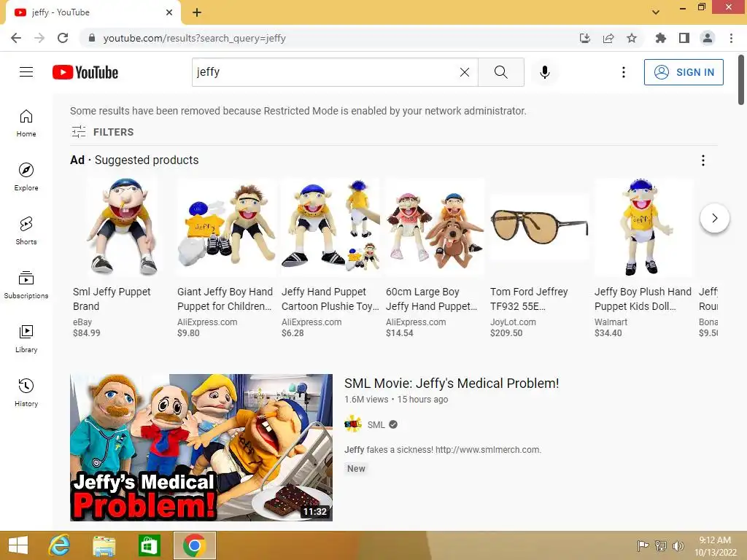Open the Windows Start button
This screenshot has height=560, width=747.
pyautogui.click(x=18, y=545)
